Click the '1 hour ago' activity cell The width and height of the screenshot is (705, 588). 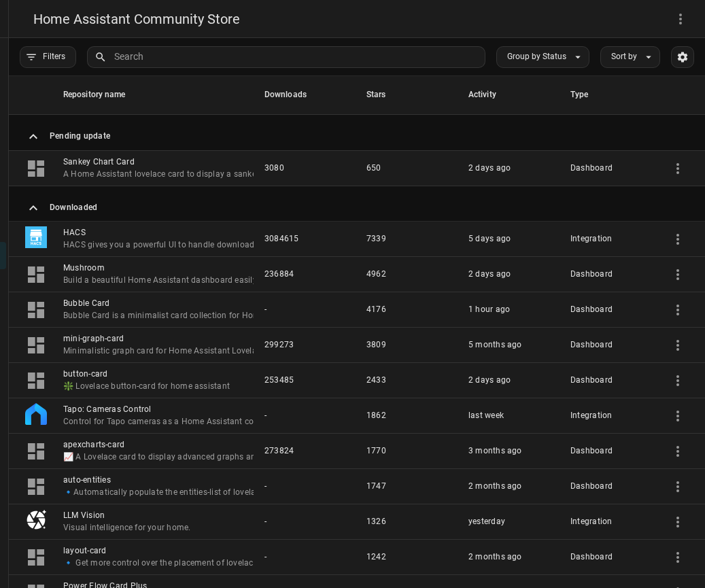[489, 309]
